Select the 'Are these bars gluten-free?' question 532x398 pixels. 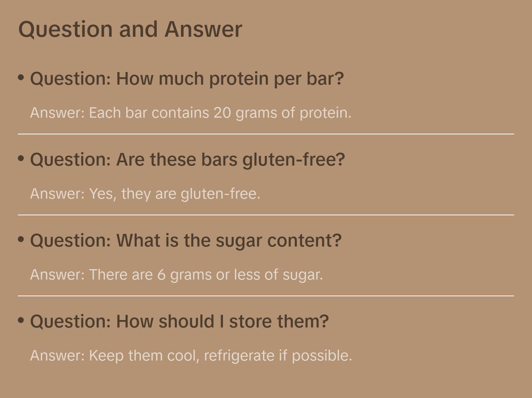(188, 160)
